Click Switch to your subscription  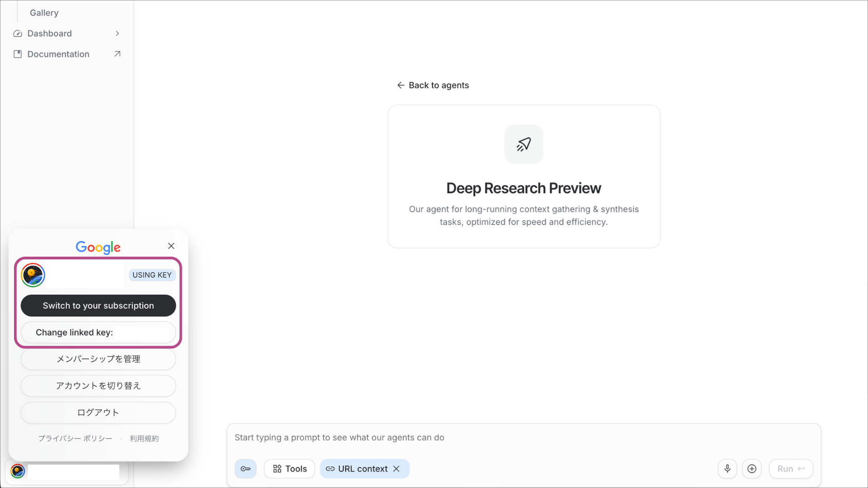(98, 305)
